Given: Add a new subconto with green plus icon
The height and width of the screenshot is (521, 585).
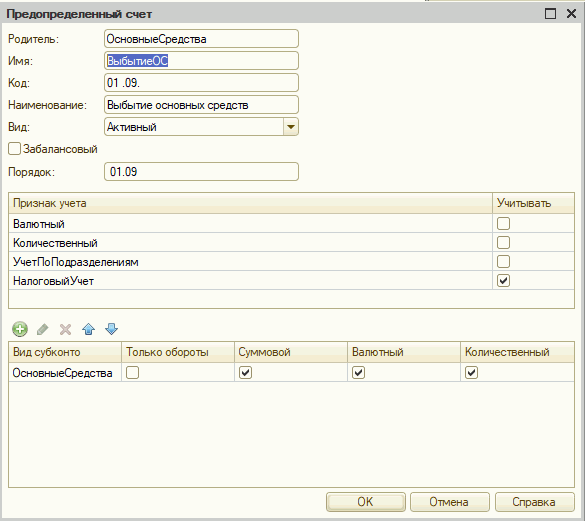Looking at the screenshot, I should click(20, 329).
